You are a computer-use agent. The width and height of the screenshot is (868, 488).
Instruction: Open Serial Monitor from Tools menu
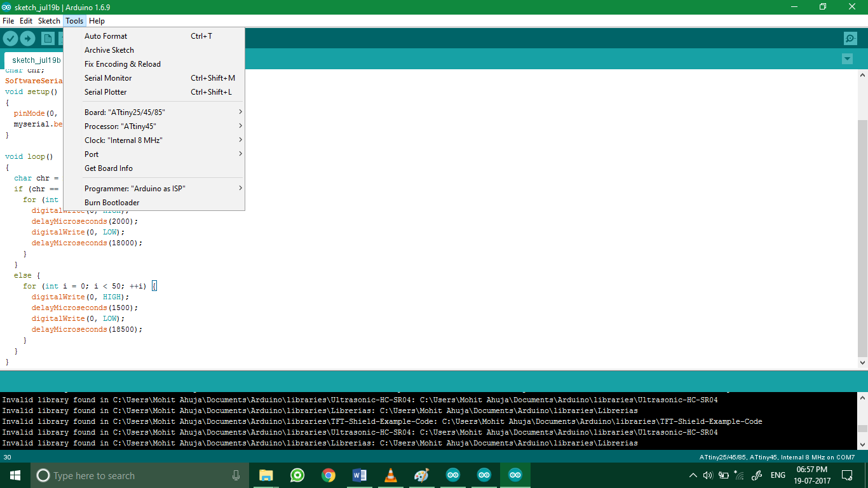(154, 78)
